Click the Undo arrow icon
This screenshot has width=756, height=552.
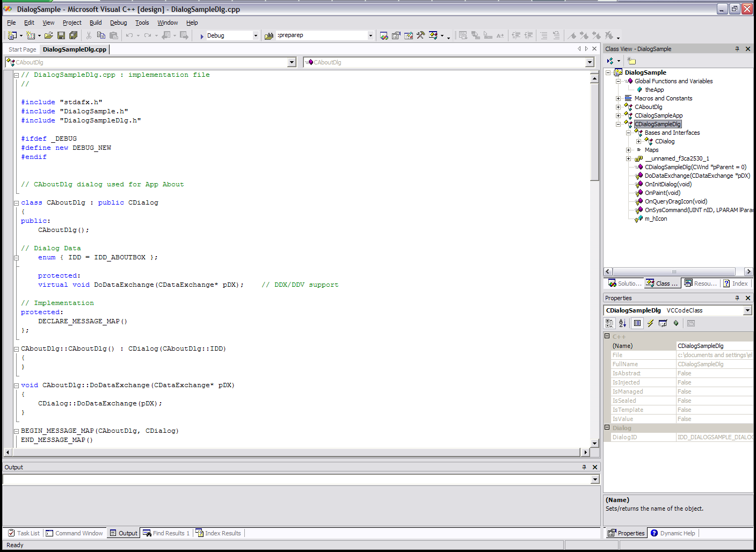(x=129, y=35)
